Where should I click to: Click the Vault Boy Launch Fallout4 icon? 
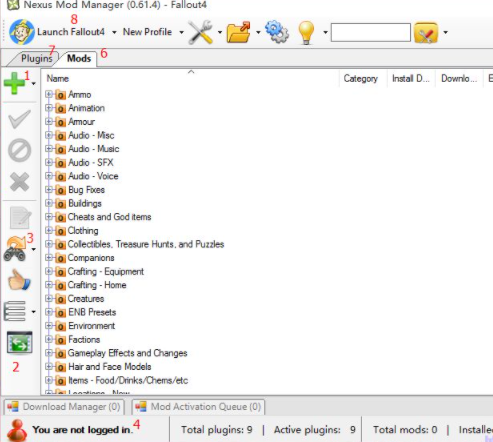tap(22, 32)
